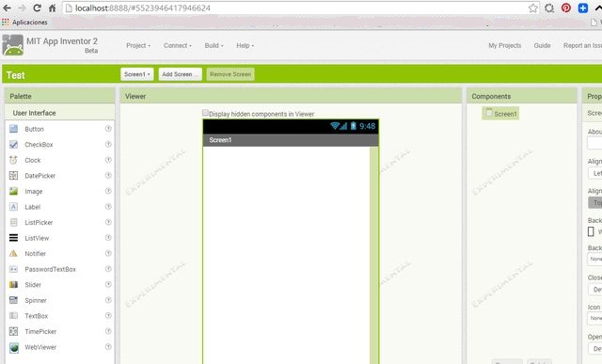Select the Label component icon
The image size is (602, 364).
tap(13, 207)
